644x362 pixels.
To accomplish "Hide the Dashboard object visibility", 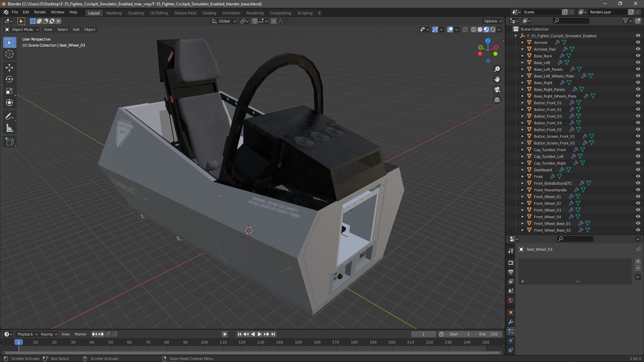I will (x=638, y=170).
